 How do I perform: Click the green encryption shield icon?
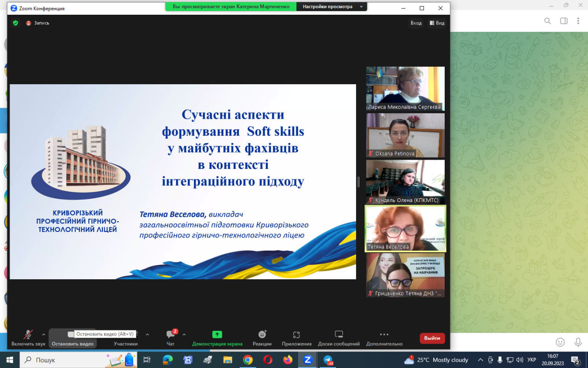(16, 23)
